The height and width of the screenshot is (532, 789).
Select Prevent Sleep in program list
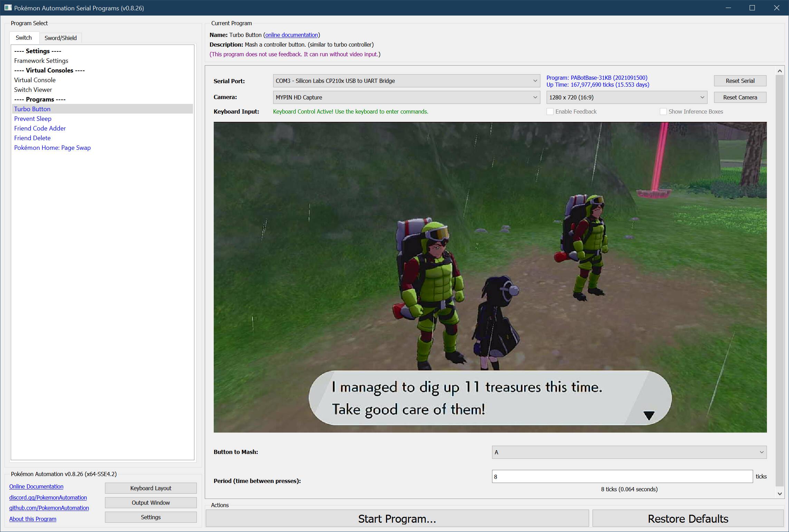point(33,118)
